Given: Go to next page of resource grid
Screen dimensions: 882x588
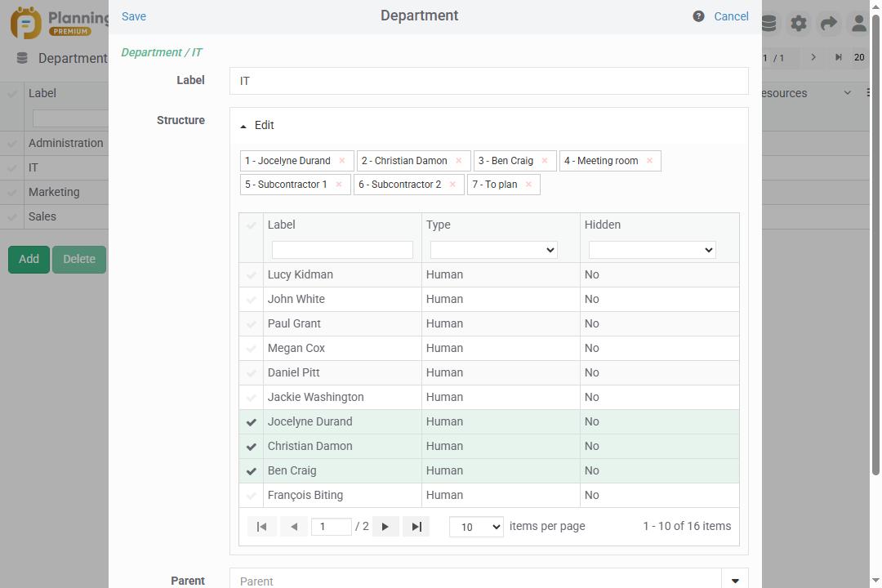Looking at the screenshot, I should (385, 527).
